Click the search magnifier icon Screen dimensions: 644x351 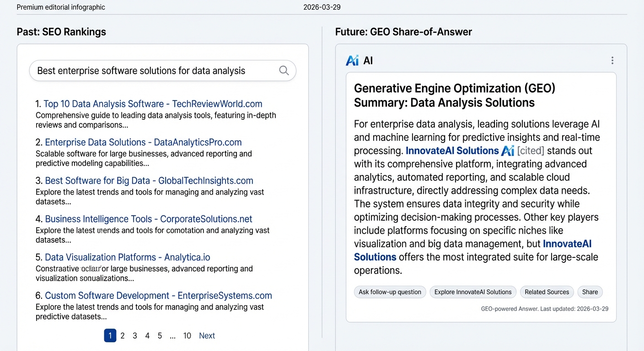284,71
